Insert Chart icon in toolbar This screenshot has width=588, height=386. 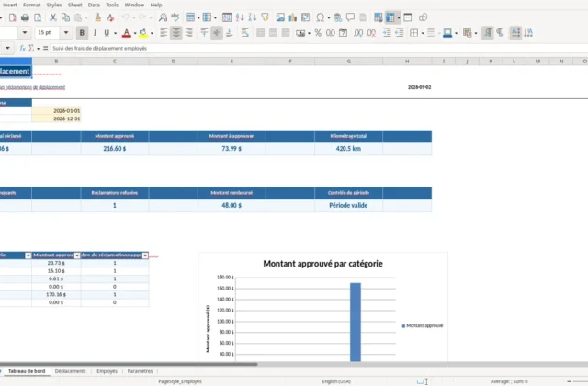[x=293, y=17]
